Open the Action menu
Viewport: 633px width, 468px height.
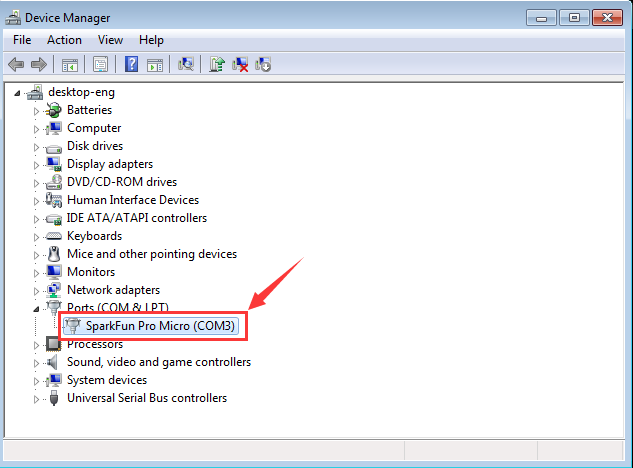coord(64,40)
